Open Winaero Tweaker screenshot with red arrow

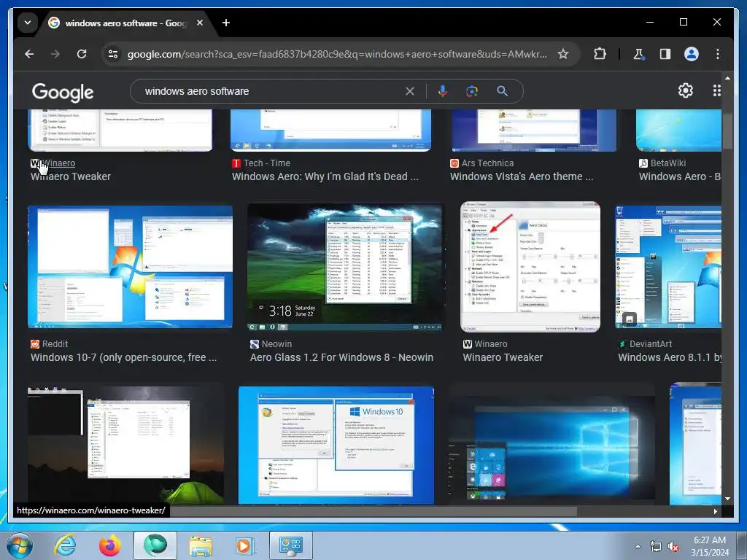tap(530, 267)
